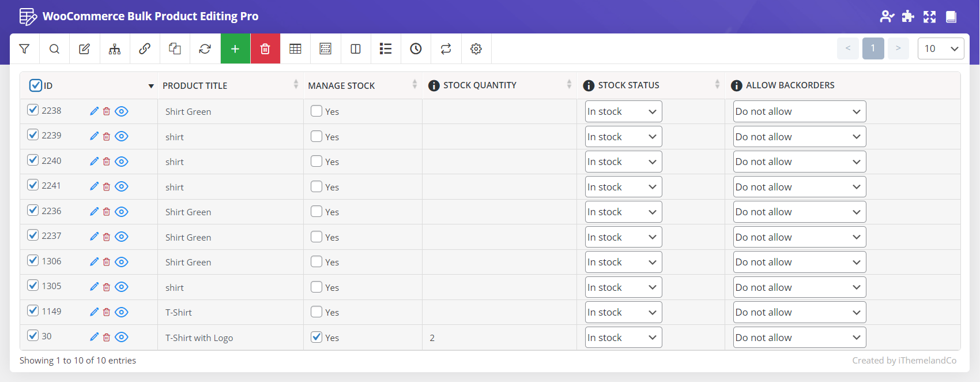Image resolution: width=980 pixels, height=382 pixels.
Task: Click the duplicate products icon
Action: point(175,49)
